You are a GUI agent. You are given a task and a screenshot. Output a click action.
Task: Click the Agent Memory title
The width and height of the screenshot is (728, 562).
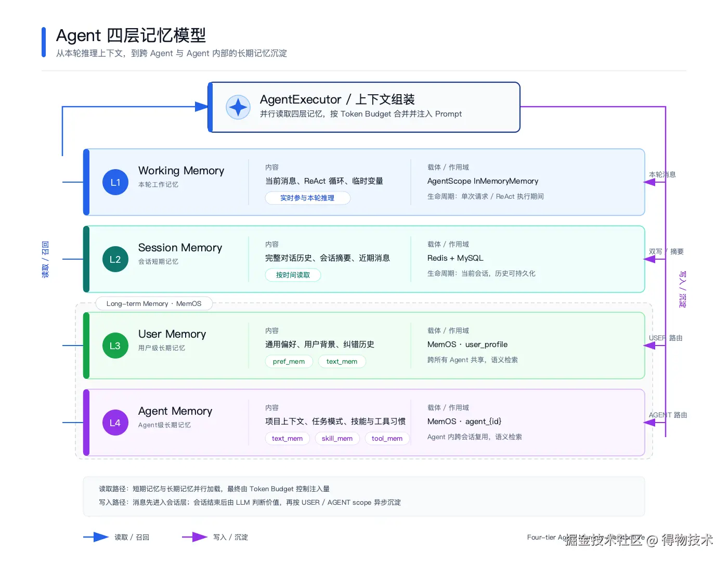pyautogui.click(x=175, y=411)
